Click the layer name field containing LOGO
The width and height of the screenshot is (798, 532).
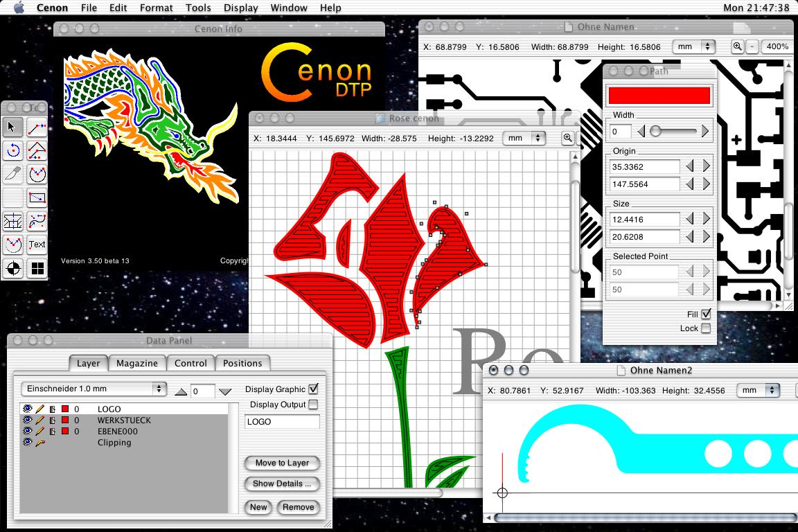click(x=282, y=421)
